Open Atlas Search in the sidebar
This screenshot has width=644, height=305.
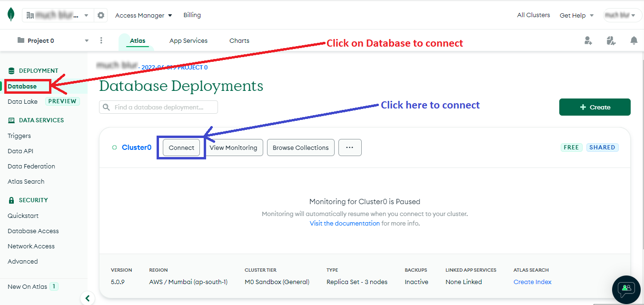click(26, 181)
